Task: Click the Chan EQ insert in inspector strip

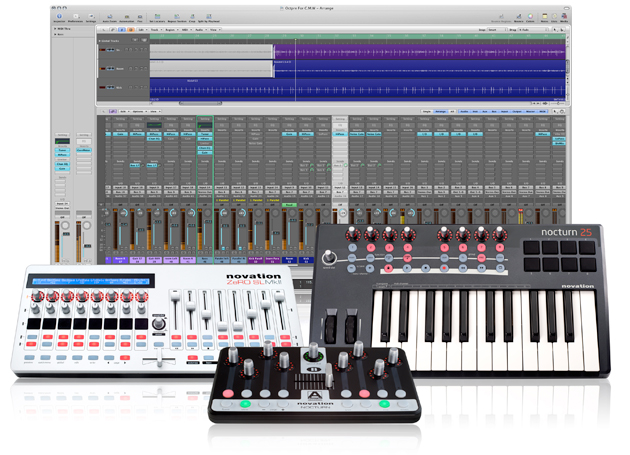Action: [x=62, y=164]
